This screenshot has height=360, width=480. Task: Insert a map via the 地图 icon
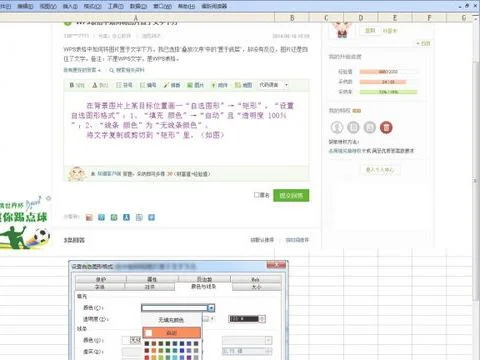coord(243,85)
